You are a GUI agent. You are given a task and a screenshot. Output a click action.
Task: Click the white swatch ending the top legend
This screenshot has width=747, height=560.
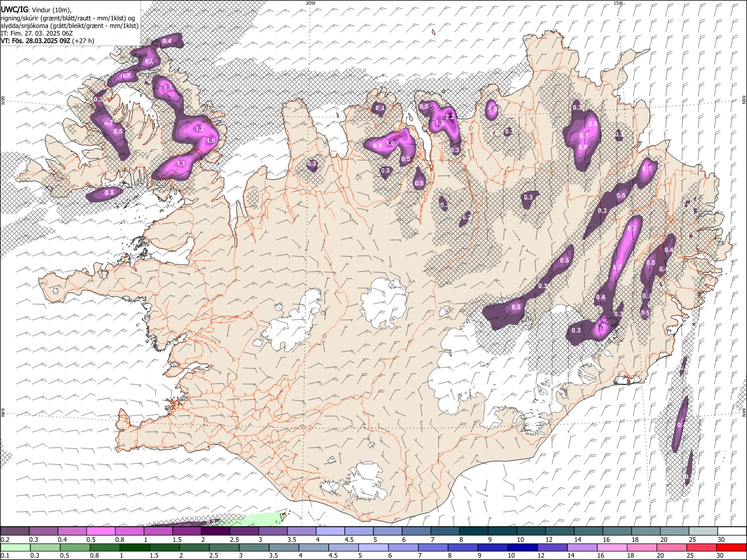click(x=731, y=531)
